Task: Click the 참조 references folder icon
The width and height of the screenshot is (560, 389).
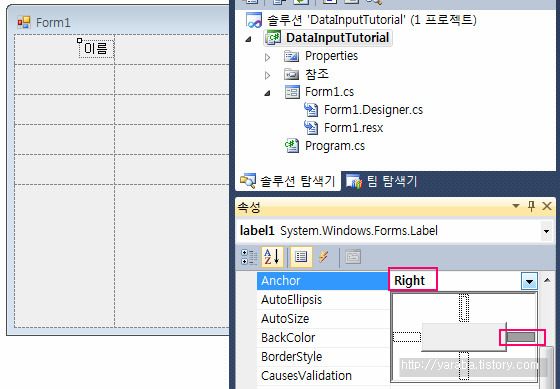Action: click(291, 74)
